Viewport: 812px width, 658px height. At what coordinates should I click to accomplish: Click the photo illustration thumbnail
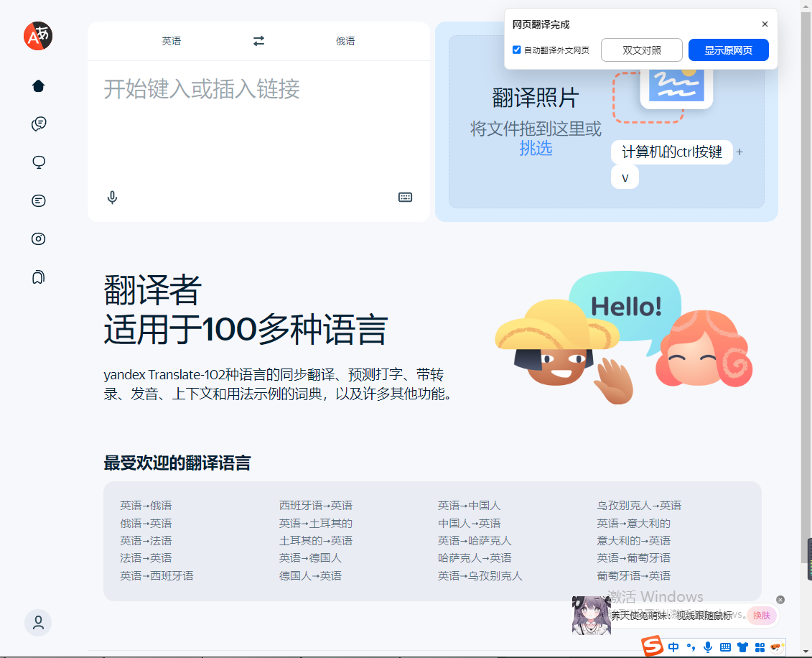tap(676, 88)
